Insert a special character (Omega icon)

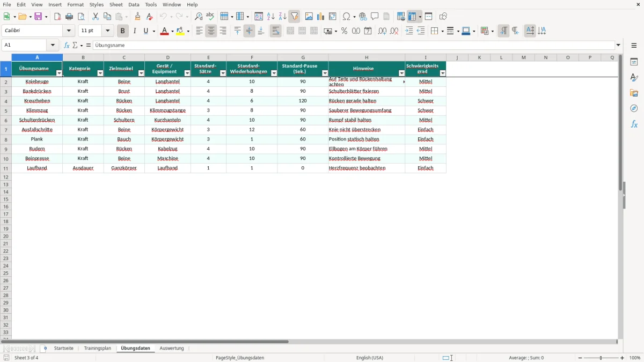tap(346, 17)
